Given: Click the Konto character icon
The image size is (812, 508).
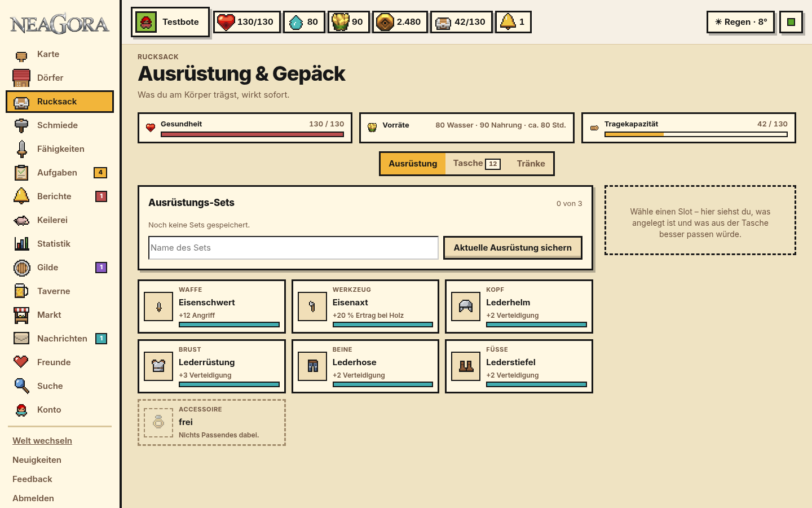Looking at the screenshot, I should 21,410.
